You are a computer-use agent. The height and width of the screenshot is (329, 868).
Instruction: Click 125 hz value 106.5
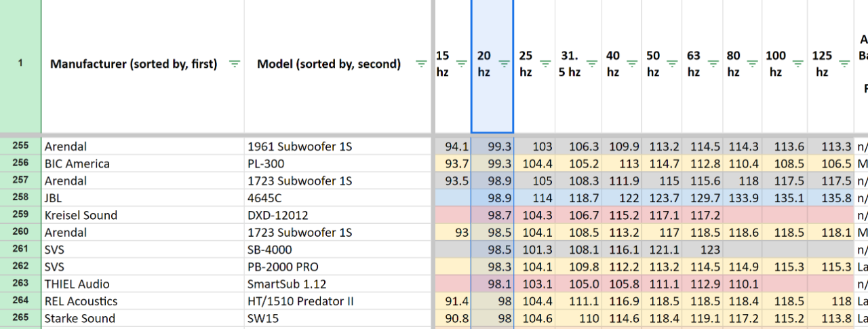(x=831, y=163)
